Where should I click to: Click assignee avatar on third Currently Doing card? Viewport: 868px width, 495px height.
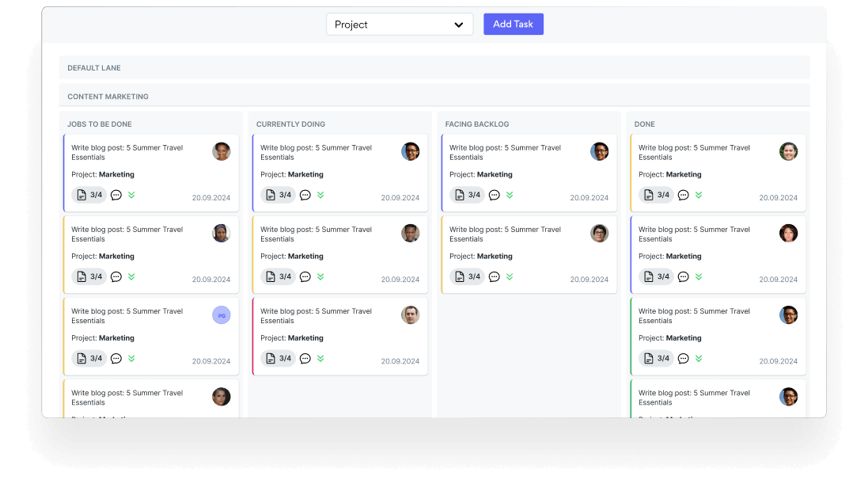410,315
